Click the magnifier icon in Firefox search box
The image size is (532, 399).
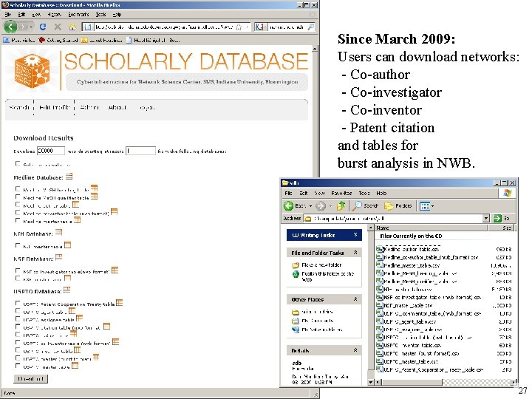point(310,27)
